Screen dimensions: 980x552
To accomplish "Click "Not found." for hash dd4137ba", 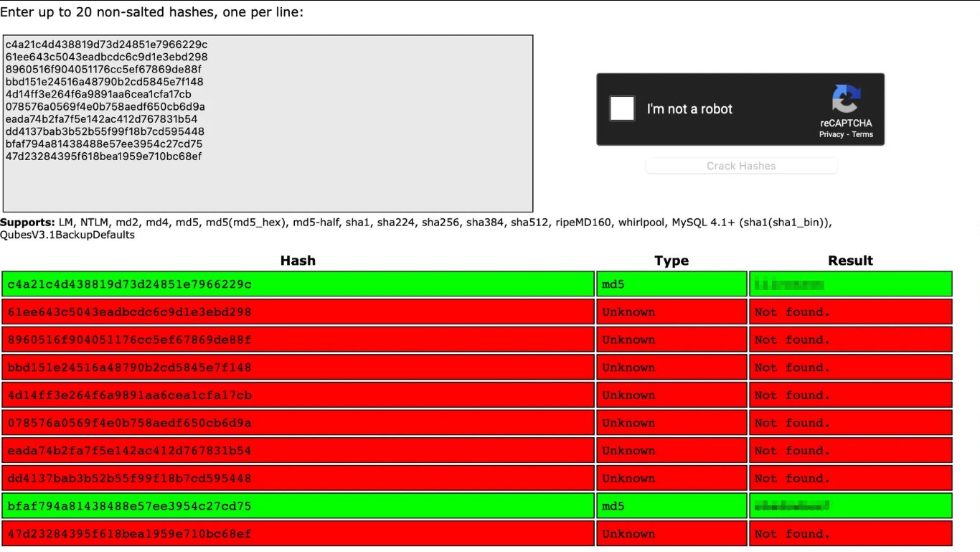I will [x=792, y=478].
